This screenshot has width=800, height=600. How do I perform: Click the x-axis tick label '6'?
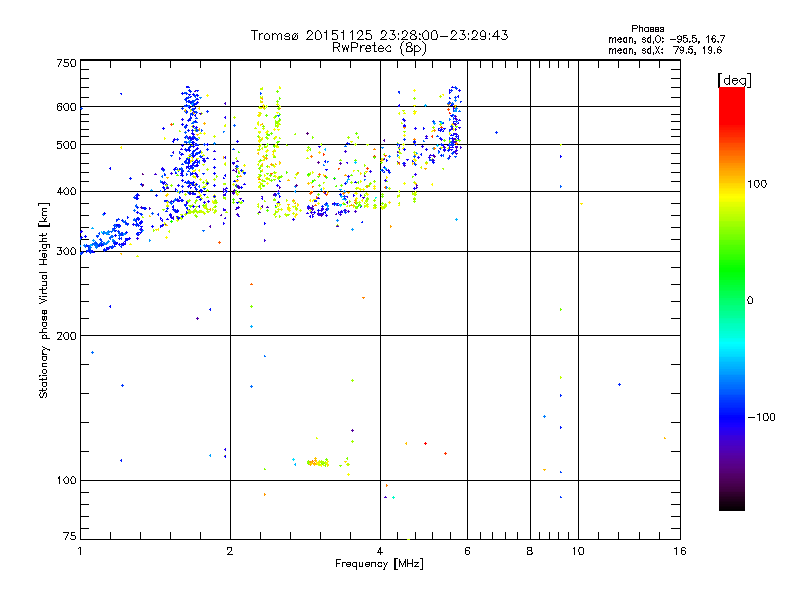point(467,551)
